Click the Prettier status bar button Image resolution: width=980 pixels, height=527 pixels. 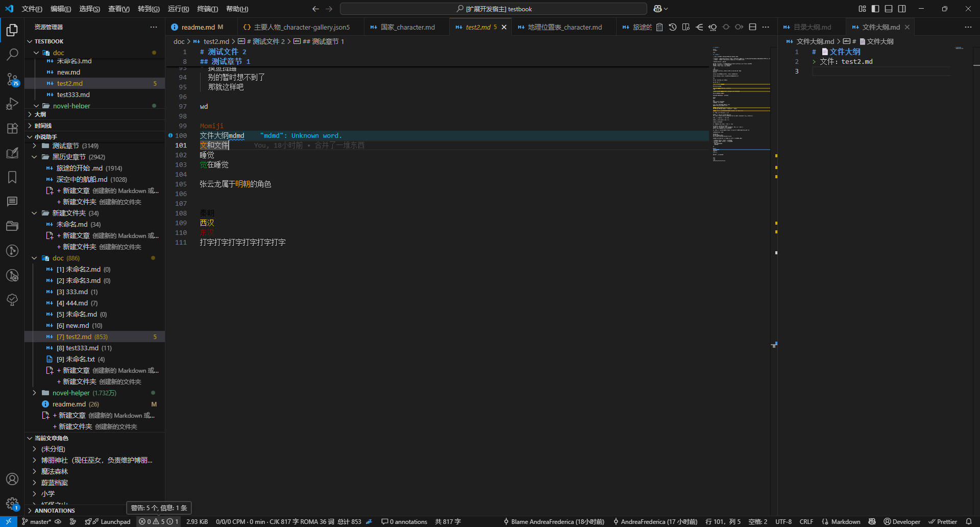coord(943,521)
